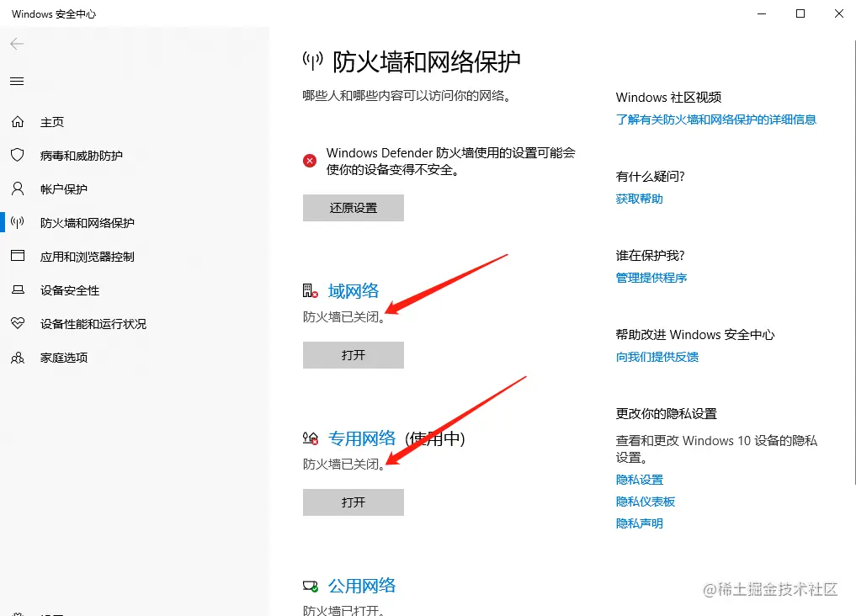Viewport: 856px width, 616px height.
Task: Click 向我们提供反馈 link
Action: (657, 357)
